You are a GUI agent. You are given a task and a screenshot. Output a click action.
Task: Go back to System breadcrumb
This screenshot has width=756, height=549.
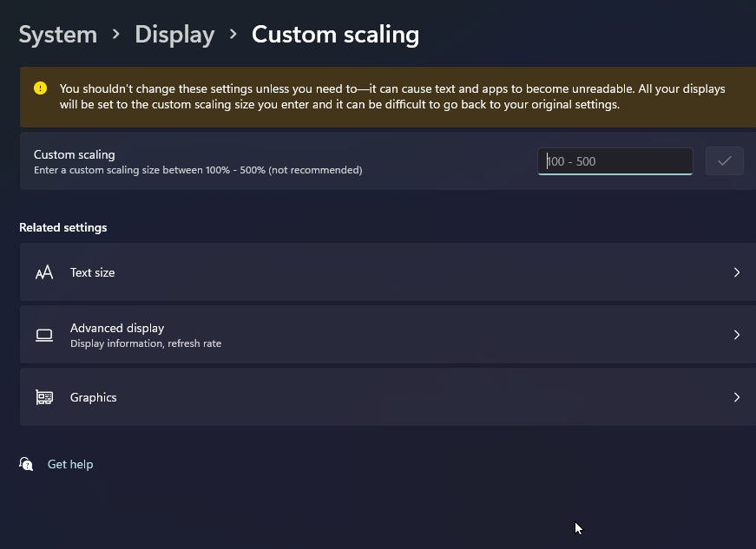[x=58, y=35]
